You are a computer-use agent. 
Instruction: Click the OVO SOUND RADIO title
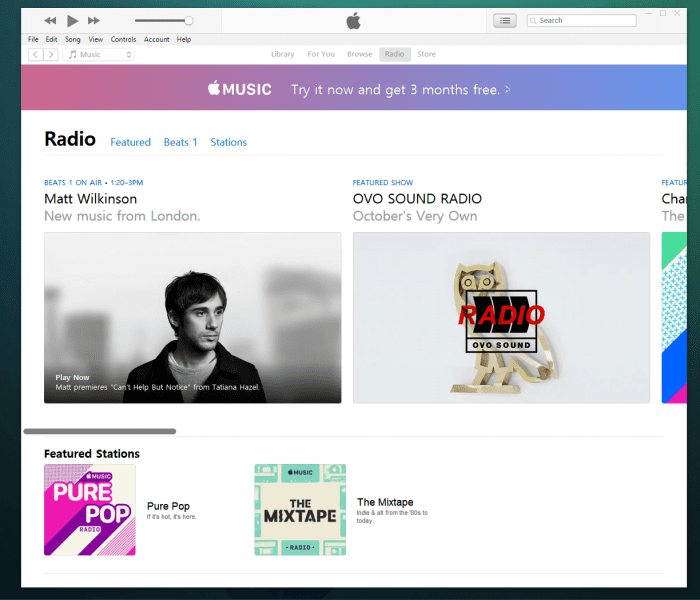pos(417,199)
